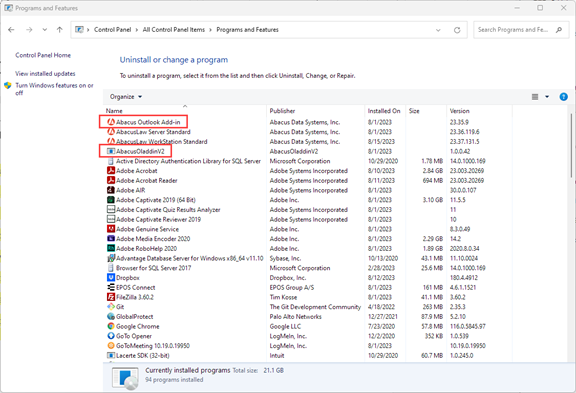The height and width of the screenshot is (393, 576).
Task: Click the AbacusOladdinV2 program icon
Action: 111,151
